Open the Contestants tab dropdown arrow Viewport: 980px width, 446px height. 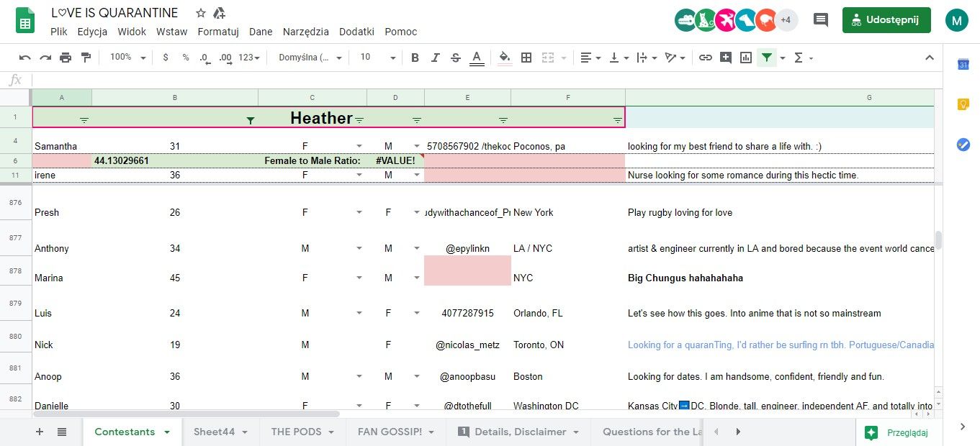(x=167, y=432)
